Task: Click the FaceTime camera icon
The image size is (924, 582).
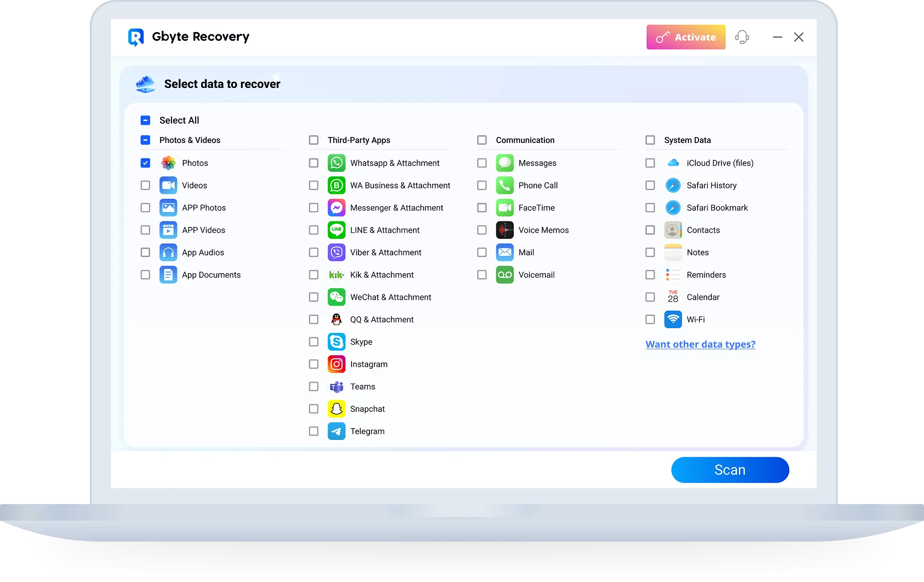Action: pos(505,208)
